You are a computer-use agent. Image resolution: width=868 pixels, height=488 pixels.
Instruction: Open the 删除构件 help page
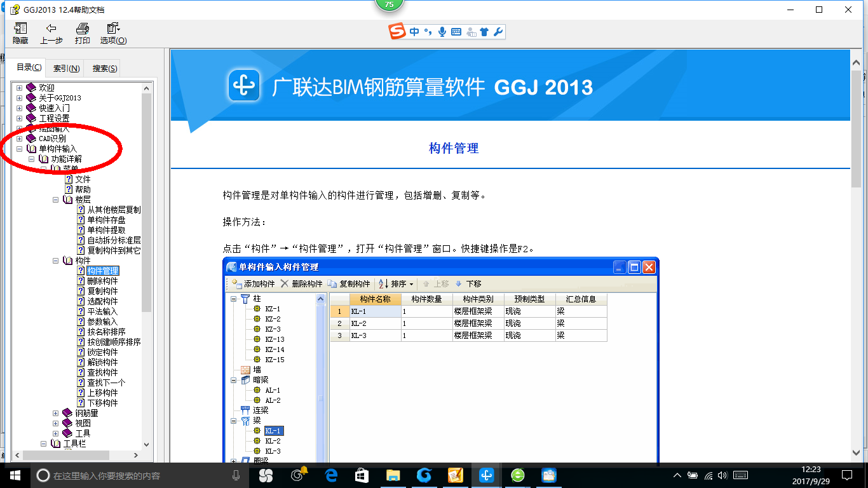(x=102, y=281)
